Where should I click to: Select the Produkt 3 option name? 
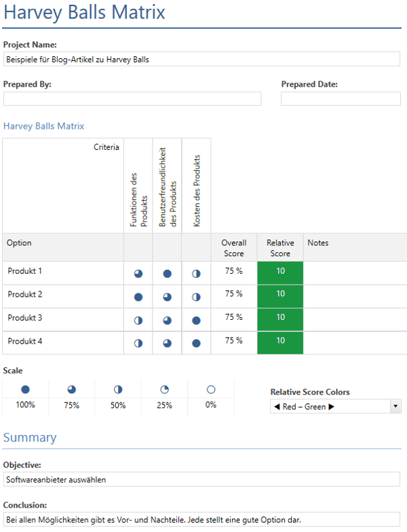[25, 318]
